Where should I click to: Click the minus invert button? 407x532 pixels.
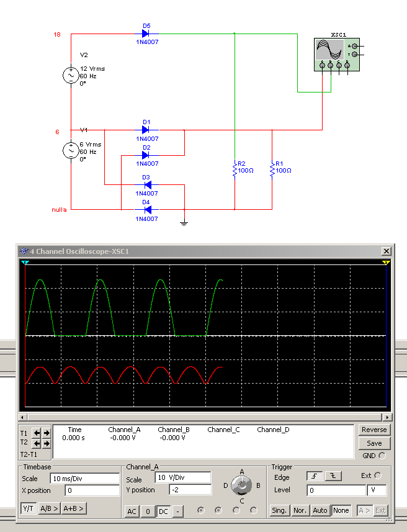177,512
